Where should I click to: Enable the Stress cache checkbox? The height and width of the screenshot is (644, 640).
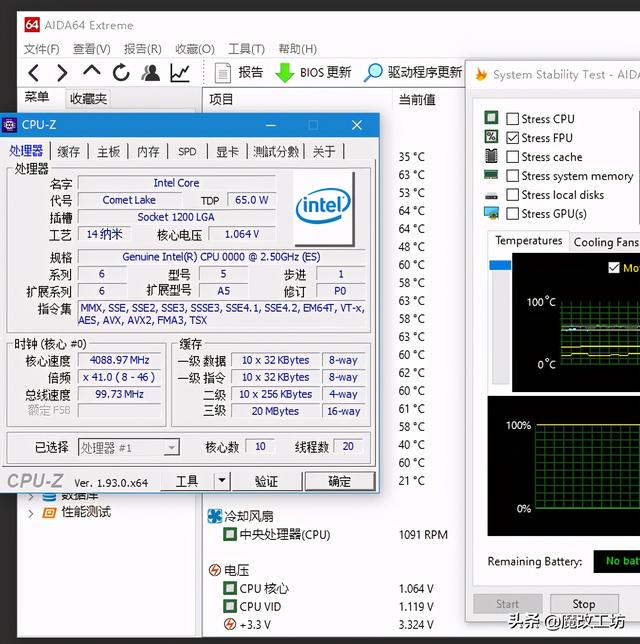512,157
